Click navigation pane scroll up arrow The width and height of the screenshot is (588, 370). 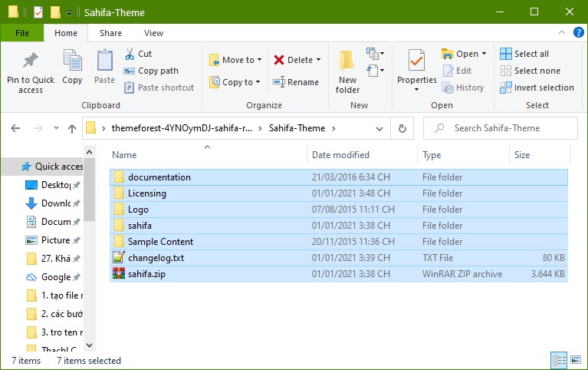click(x=89, y=152)
